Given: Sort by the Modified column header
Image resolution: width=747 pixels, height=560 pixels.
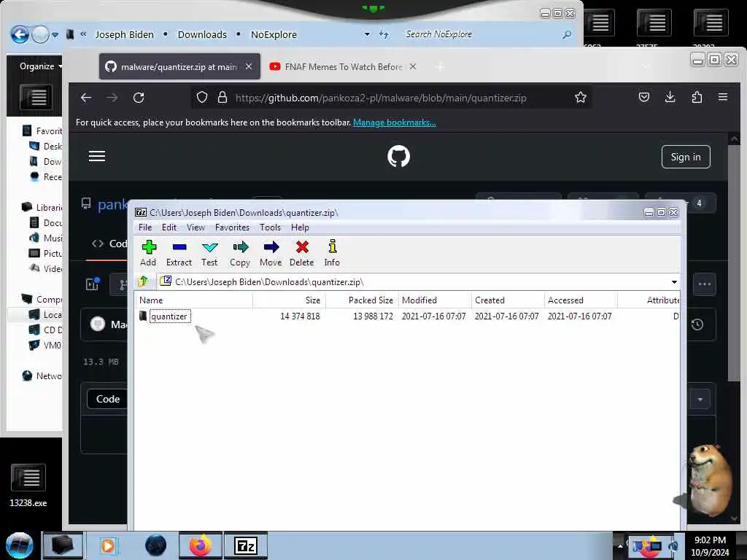Looking at the screenshot, I should click(435, 300).
